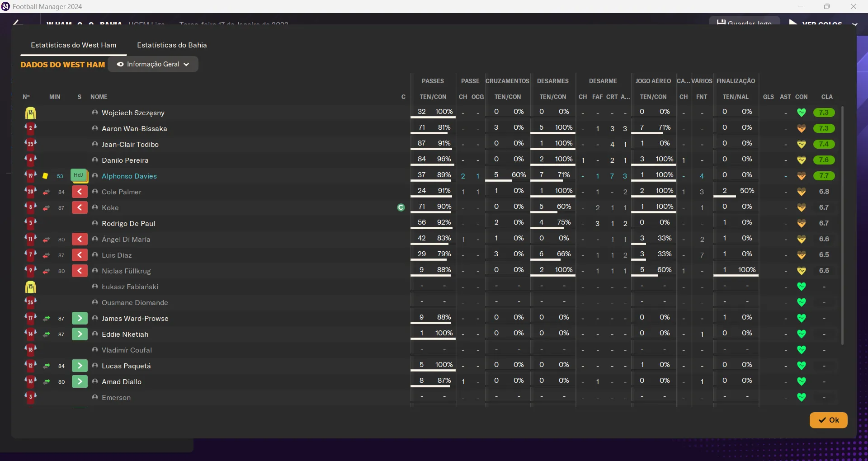
Task: Click Eddie Nketiah green substituted-on arrow
Action: pyautogui.click(x=80, y=334)
